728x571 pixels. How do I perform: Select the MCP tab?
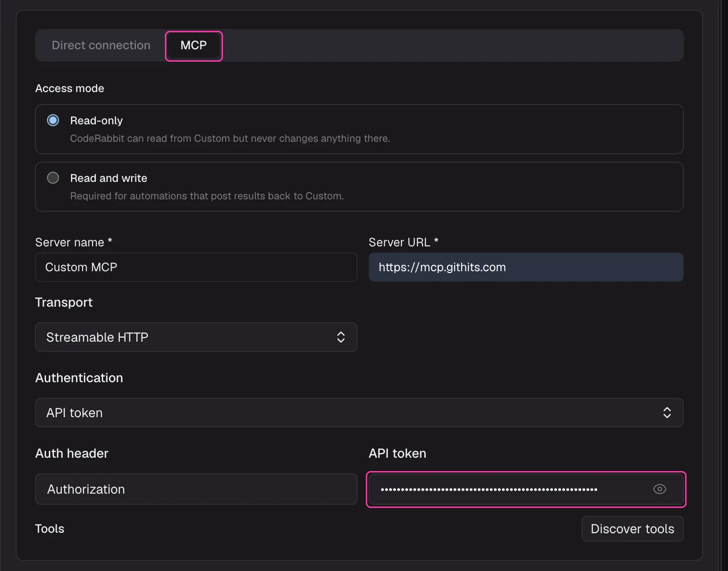(x=194, y=45)
